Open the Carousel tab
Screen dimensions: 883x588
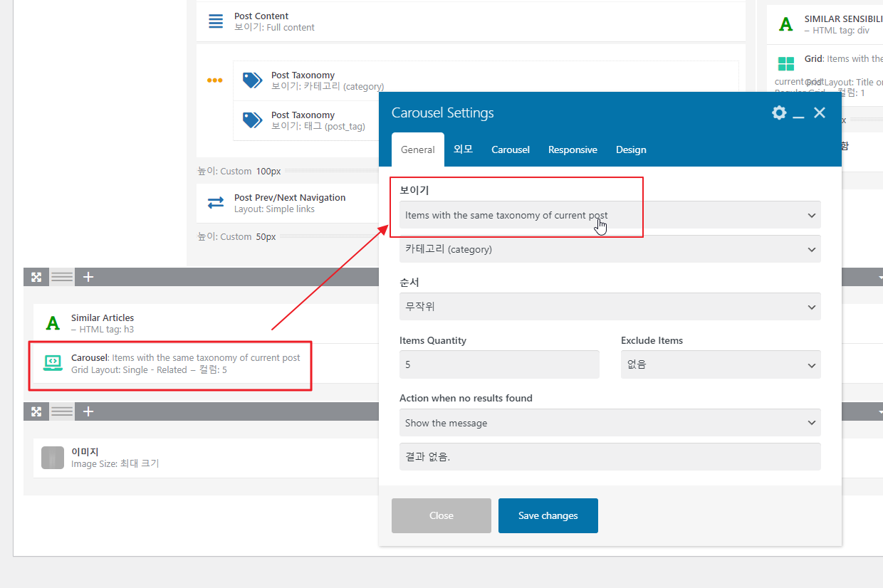(x=511, y=149)
